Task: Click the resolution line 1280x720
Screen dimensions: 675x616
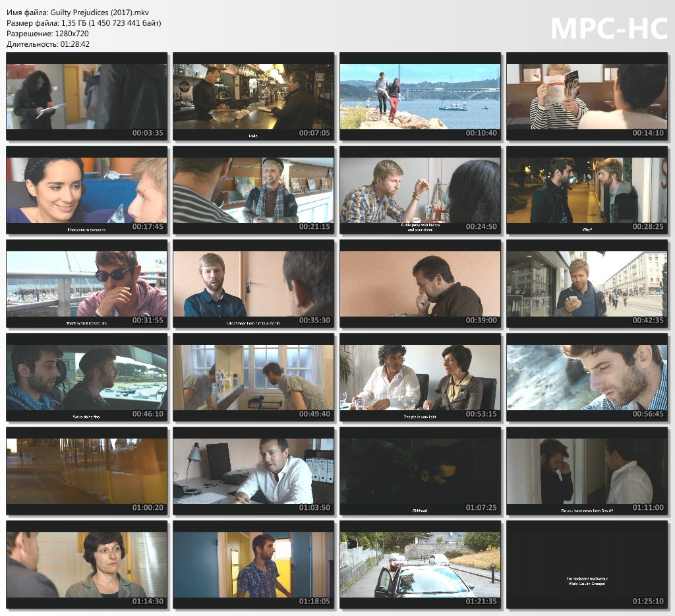Action: tap(47, 34)
